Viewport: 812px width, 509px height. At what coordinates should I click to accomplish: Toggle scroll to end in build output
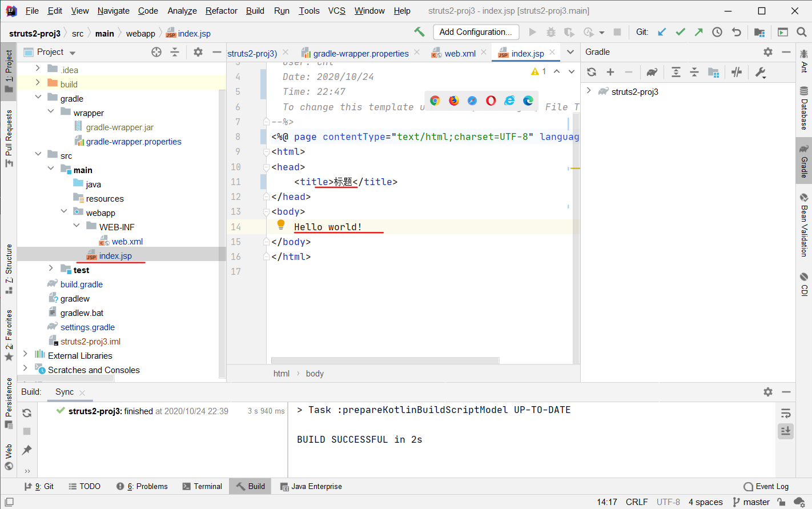click(x=786, y=431)
